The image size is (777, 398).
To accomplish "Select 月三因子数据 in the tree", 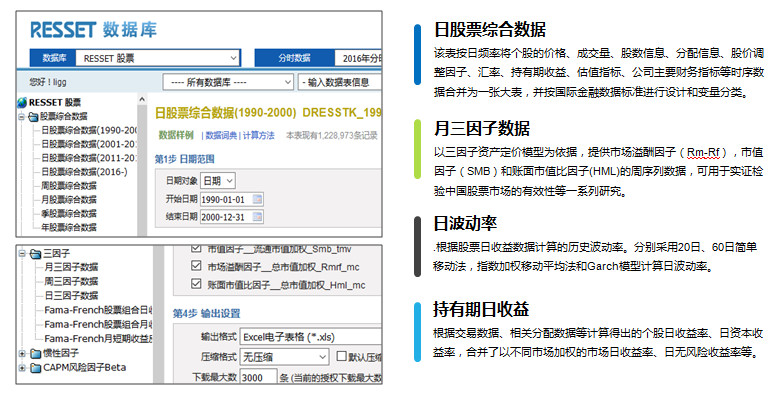I will pos(71,267).
